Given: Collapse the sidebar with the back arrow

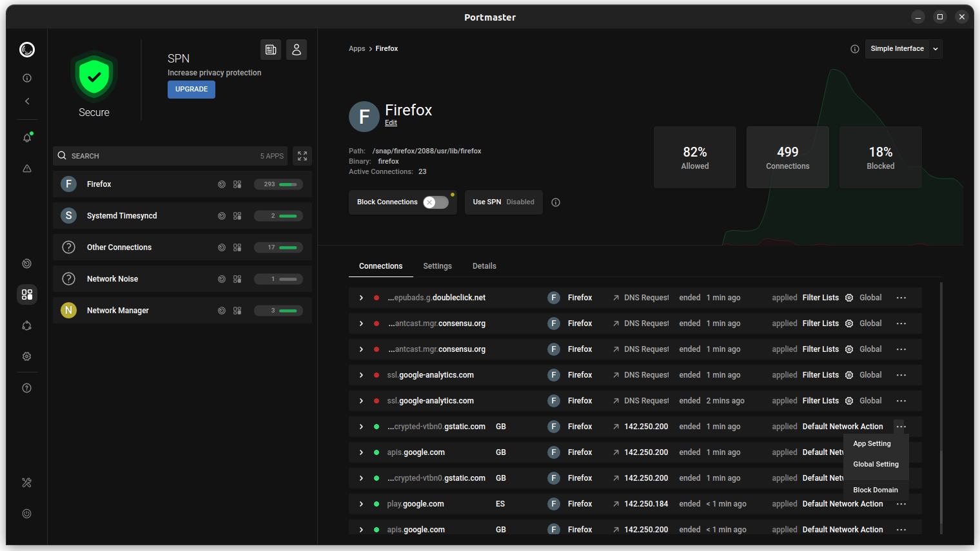Looking at the screenshot, I should click(27, 101).
